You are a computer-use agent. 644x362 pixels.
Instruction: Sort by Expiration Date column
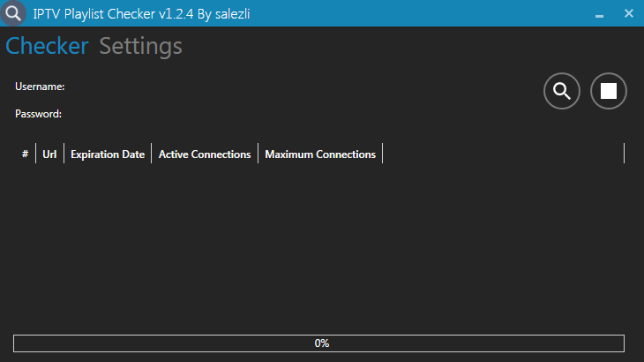(108, 155)
